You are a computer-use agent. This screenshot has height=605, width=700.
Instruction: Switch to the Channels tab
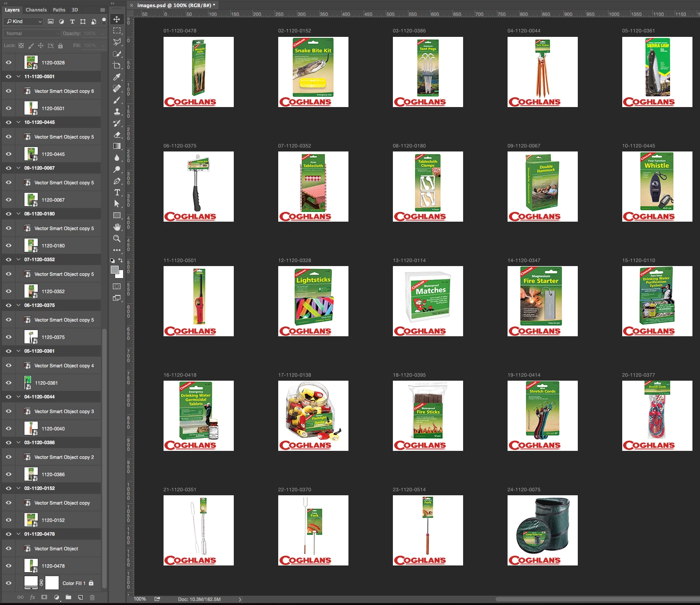[36, 10]
